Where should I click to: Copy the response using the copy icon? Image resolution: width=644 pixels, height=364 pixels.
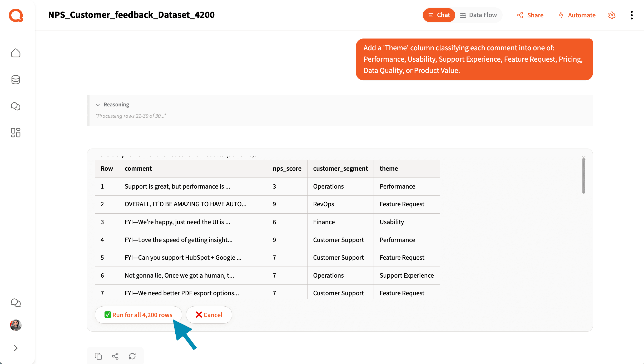coord(98,356)
